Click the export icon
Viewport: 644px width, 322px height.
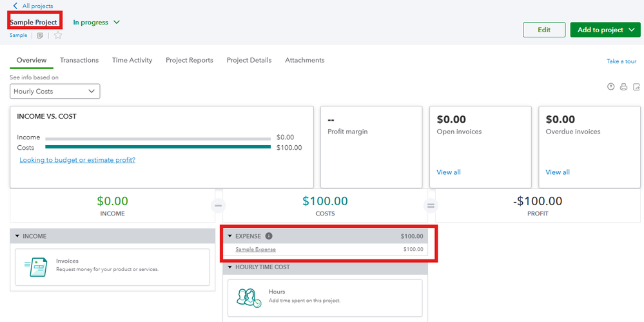[x=636, y=87]
